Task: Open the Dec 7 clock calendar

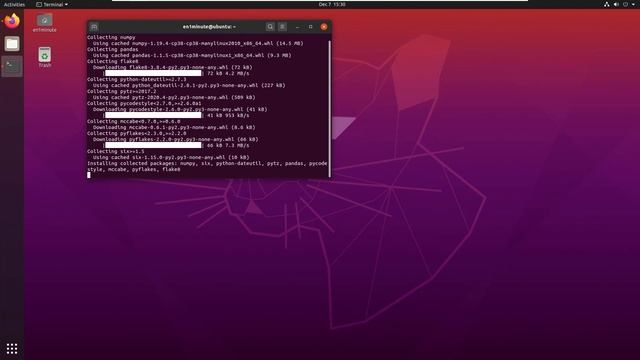Action: point(332,4)
